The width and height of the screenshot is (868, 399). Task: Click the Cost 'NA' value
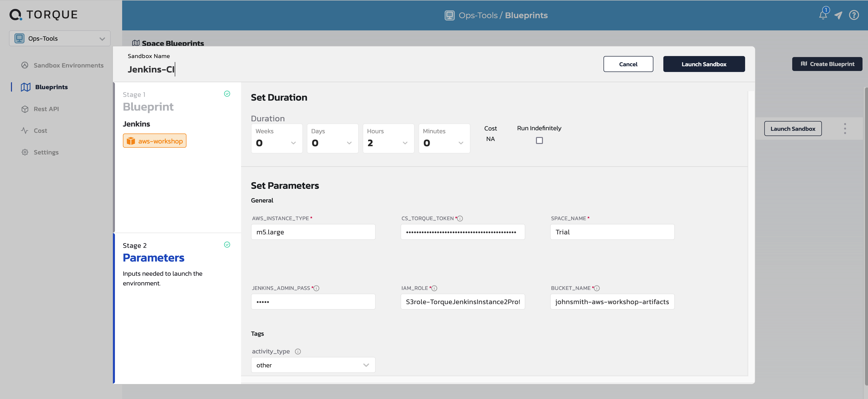pos(490,139)
